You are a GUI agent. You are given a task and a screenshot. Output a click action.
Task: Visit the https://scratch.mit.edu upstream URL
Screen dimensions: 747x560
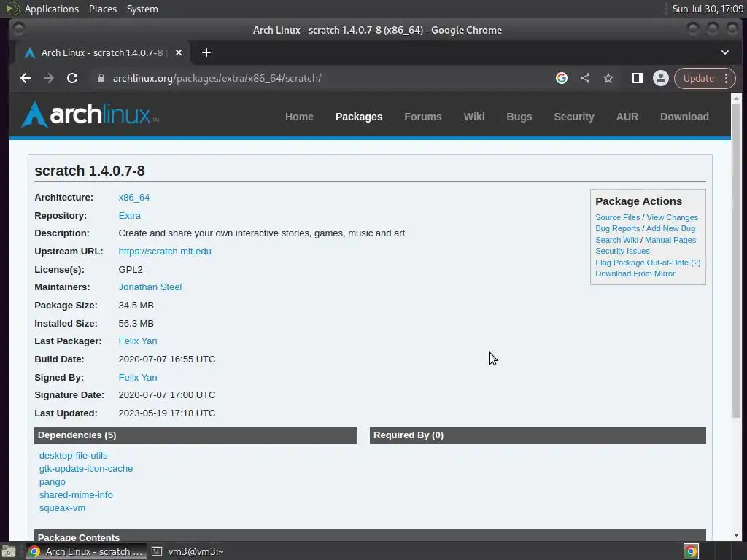click(165, 251)
